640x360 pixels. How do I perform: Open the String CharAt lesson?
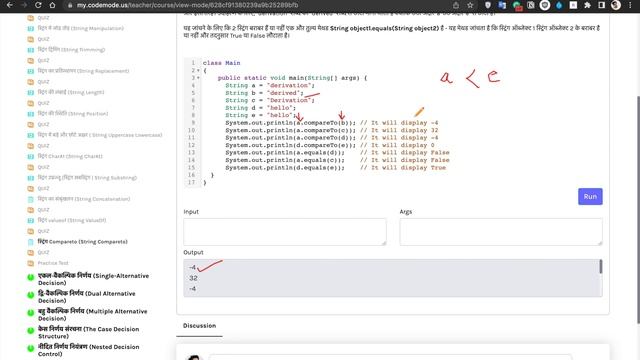click(x=70, y=156)
